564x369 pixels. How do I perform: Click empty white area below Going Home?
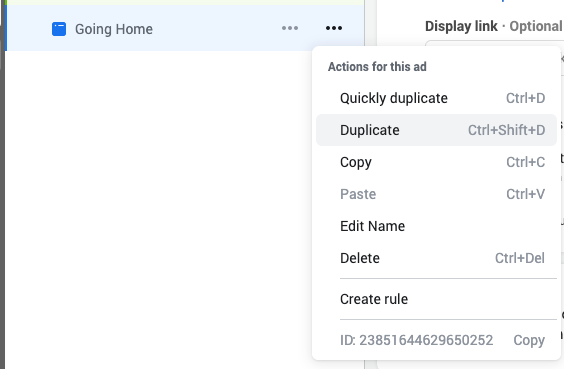(x=158, y=209)
